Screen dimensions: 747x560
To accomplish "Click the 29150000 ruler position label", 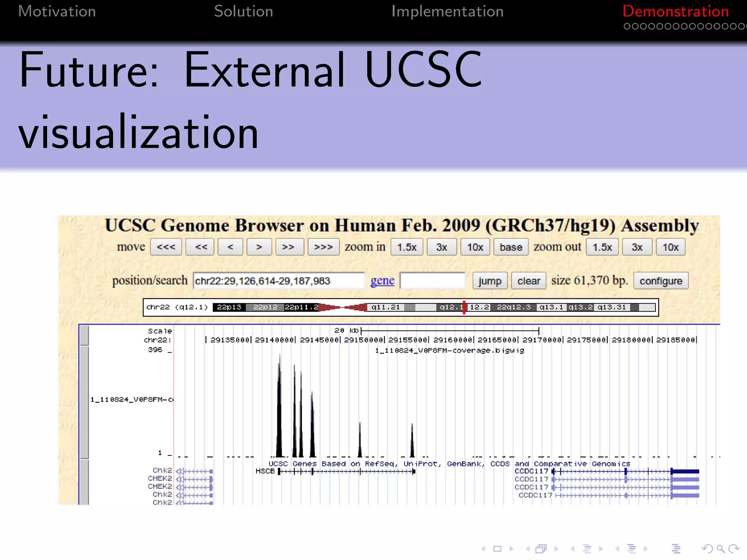I will pos(364,340).
